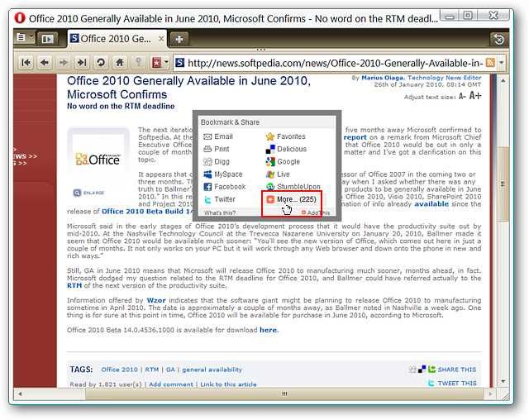Open More... (225) sharing services
The width and height of the screenshot is (529, 420).
coord(292,199)
